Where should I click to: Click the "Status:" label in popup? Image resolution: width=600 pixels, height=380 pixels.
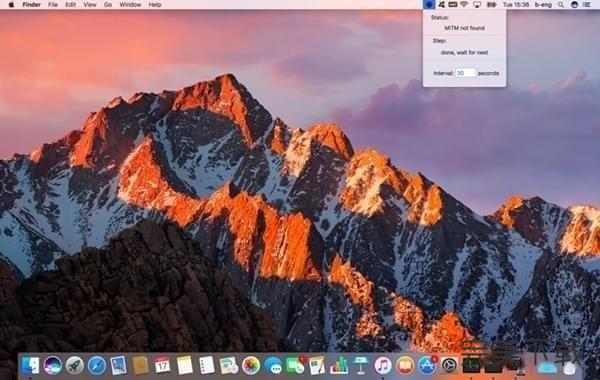pyautogui.click(x=439, y=18)
